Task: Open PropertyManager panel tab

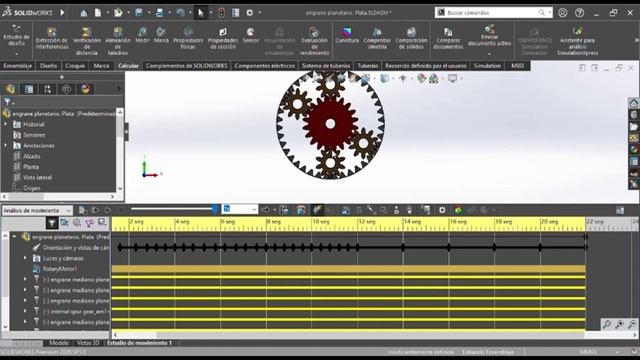Action: pyautogui.click(x=29, y=89)
